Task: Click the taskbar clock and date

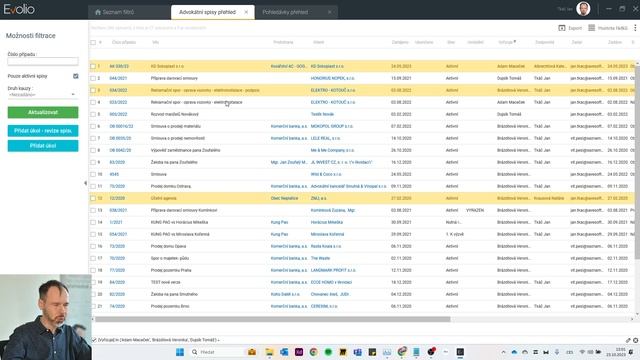Action: click(x=616, y=352)
